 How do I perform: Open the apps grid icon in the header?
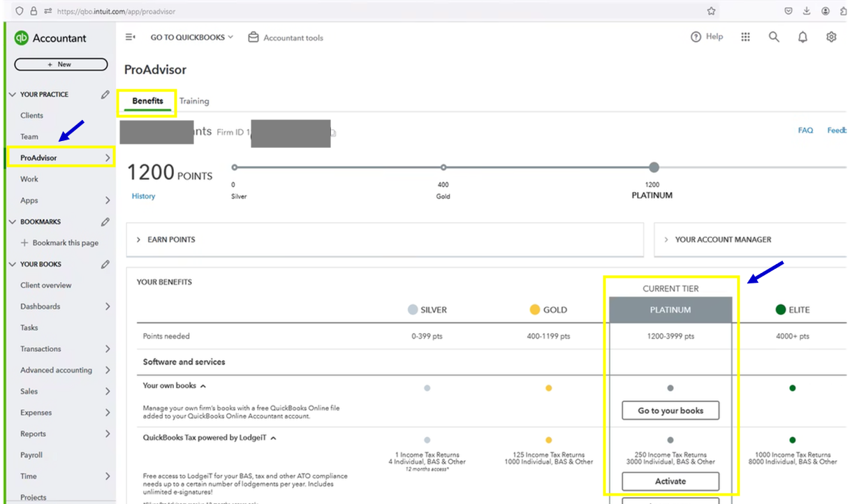[x=745, y=37]
